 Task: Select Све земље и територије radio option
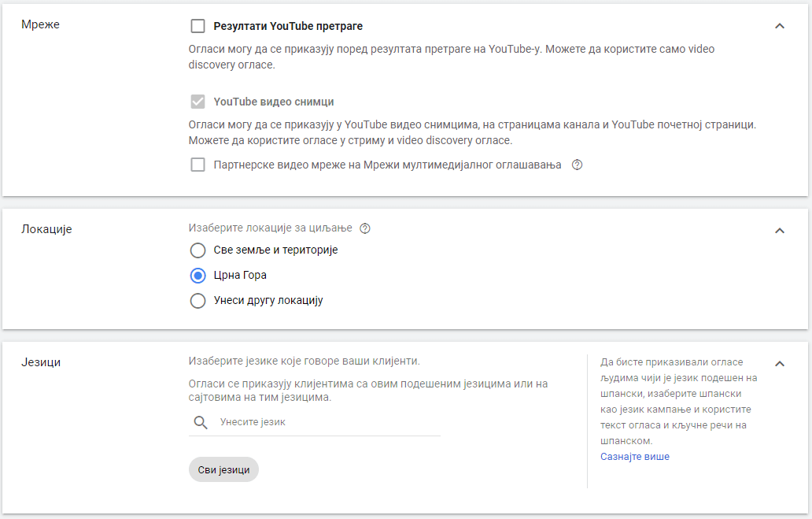tap(197, 250)
